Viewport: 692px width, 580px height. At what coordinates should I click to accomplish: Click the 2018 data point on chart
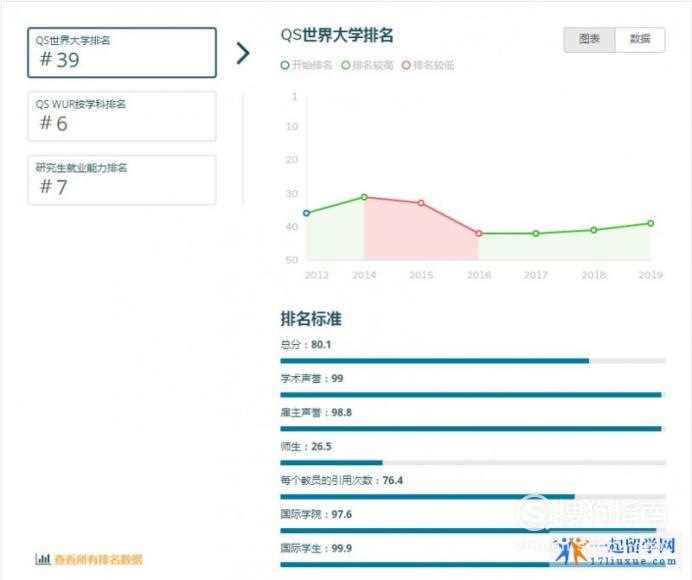click(x=594, y=230)
